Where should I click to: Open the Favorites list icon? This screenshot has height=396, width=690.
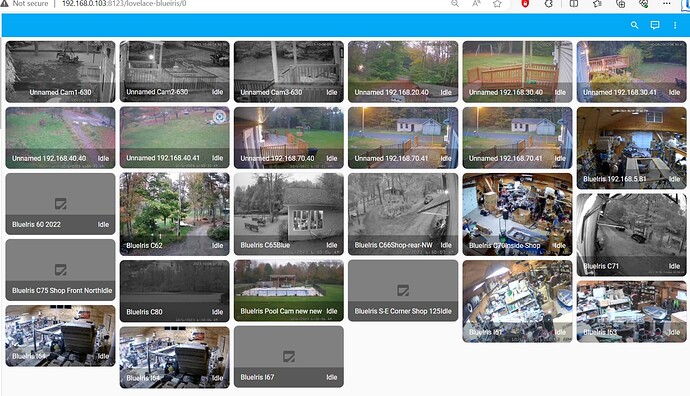597,4
